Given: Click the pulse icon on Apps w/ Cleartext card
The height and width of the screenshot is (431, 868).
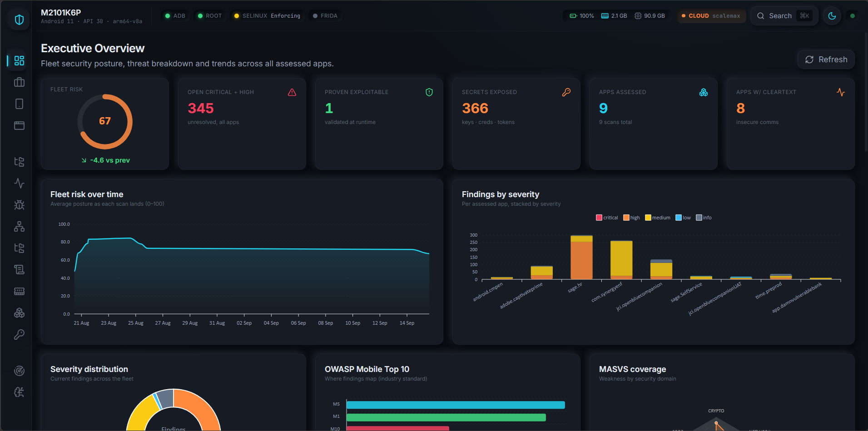Looking at the screenshot, I should point(841,92).
